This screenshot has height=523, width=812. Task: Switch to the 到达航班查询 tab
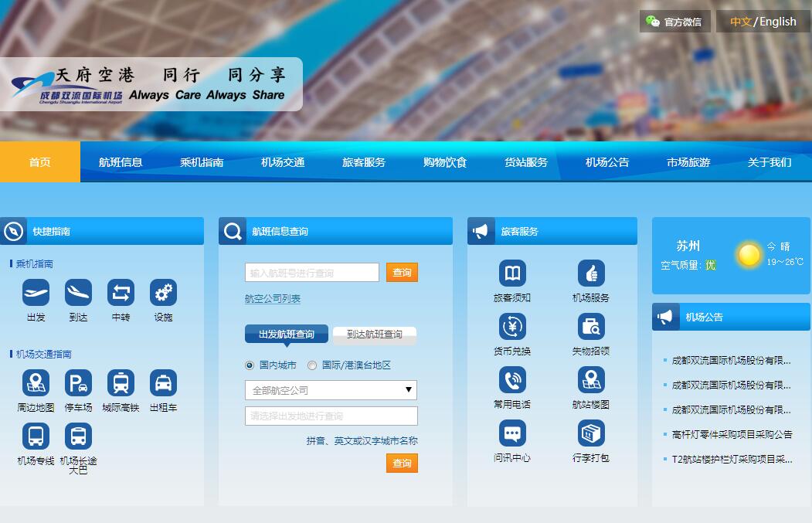click(375, 335)
